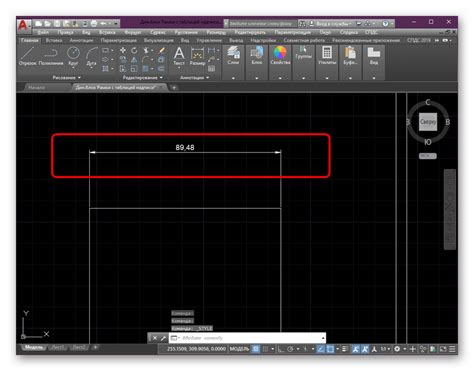Click the status bar customization menu icon
Viewport: 474px width, 371px height.
click(452, 349)
